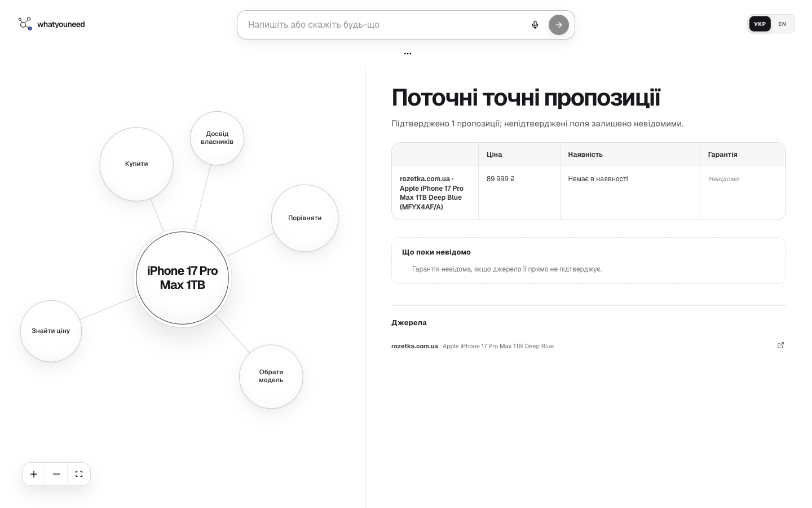The image size is (812, 508).
Task: Click the 'Що поки невідомо' heading
Action: point(436,252)
